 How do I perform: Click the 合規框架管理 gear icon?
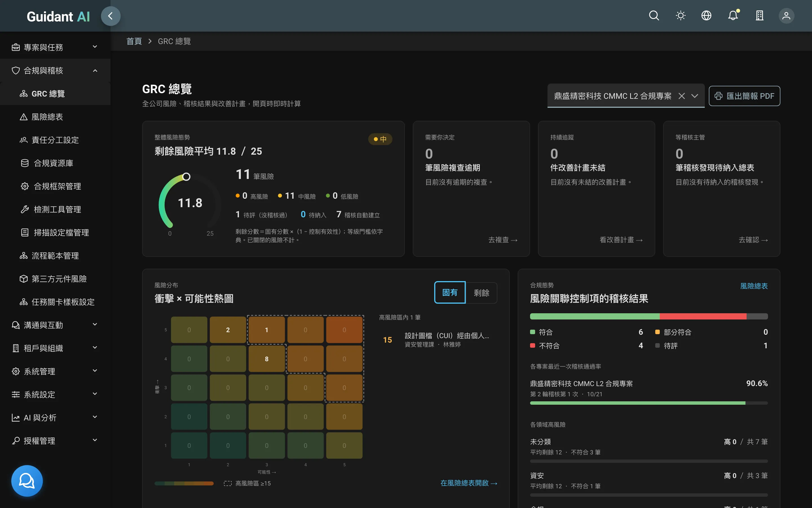25,186
